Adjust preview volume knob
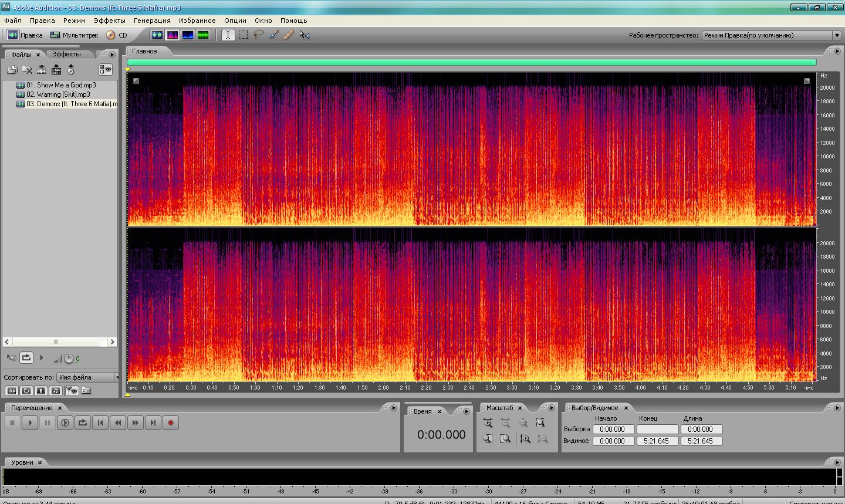845x504 pixels. 69,358
